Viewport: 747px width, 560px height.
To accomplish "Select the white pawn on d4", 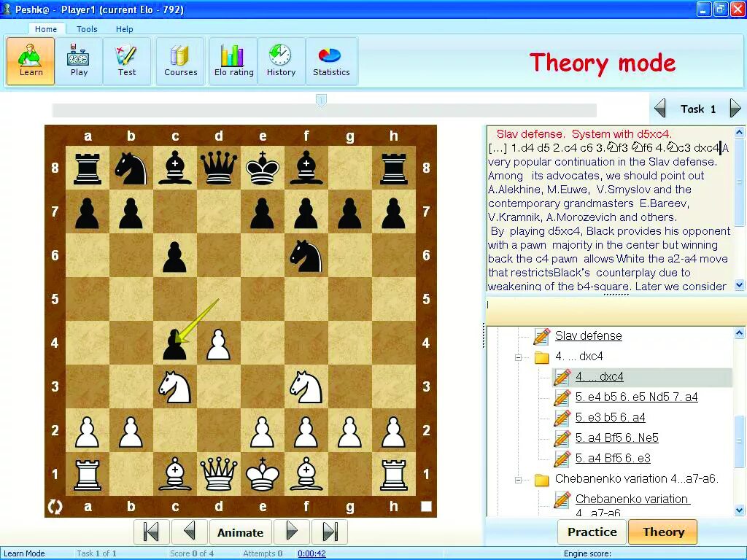I will pyautogui.click(x=218, y=344).
